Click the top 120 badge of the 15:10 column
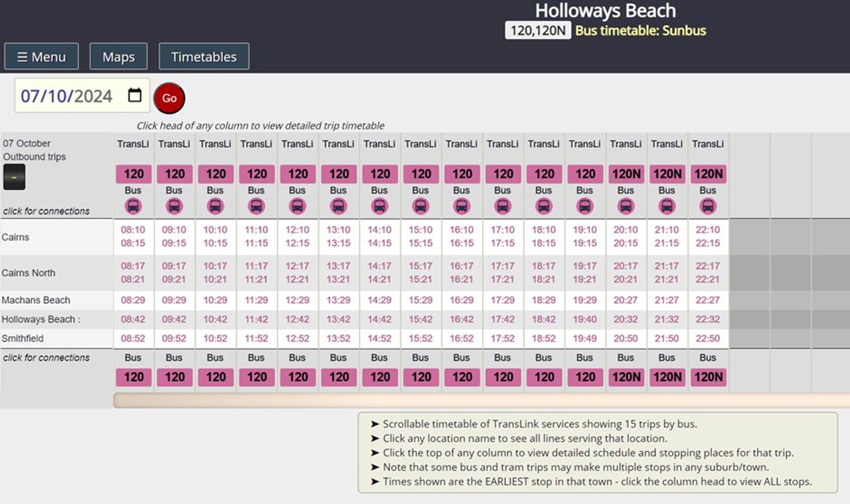Image resolution: width=850 pixels, height=504 pixels. [421, 174]
